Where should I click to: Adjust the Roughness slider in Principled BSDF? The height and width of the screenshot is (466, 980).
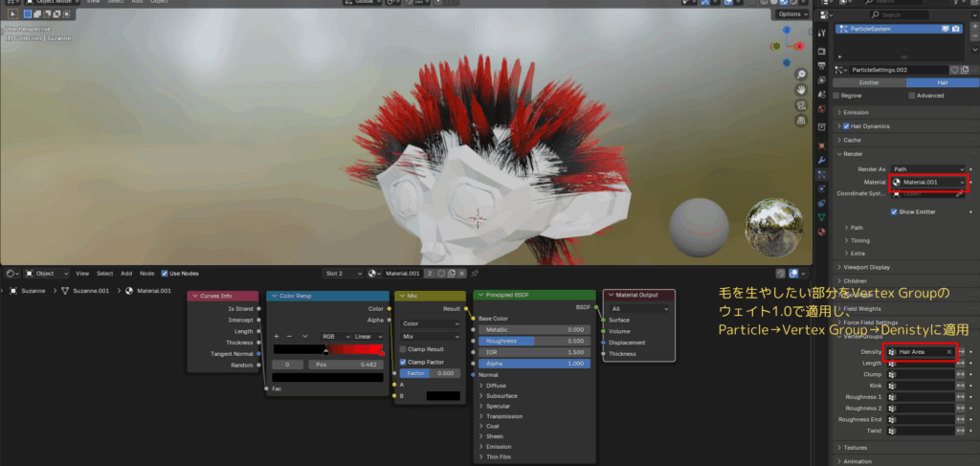click(x=534, y=341)
